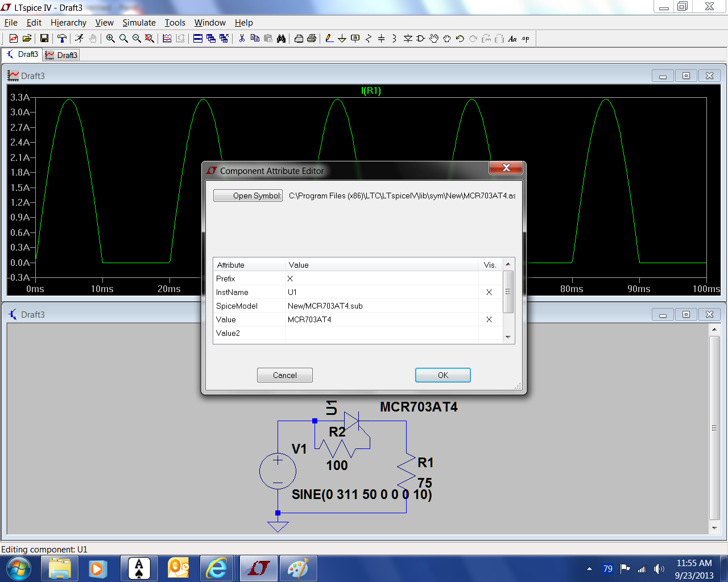Viewport: 728px width, 582px height.
Task: Open the Window menu
Action: point(210,23)
